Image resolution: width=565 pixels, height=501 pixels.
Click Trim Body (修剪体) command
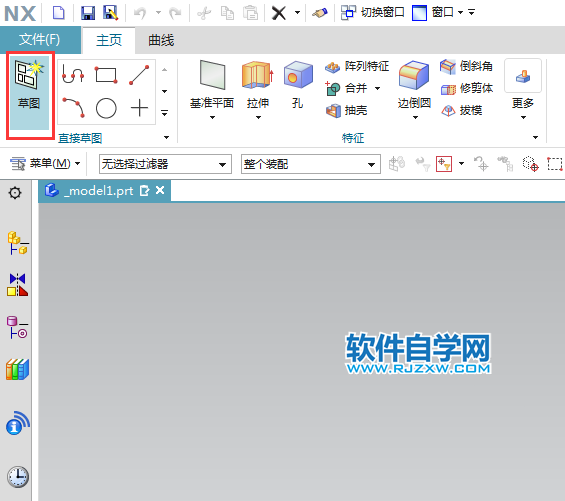[x=467, y=88]
